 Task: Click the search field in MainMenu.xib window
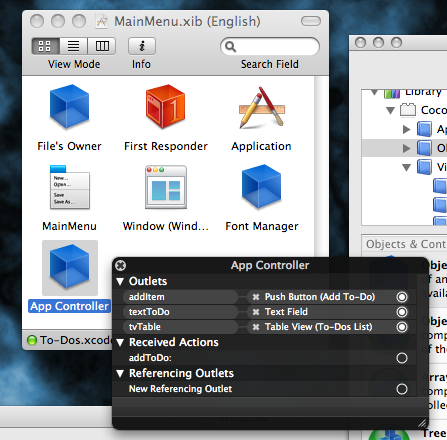click(270, 46)
